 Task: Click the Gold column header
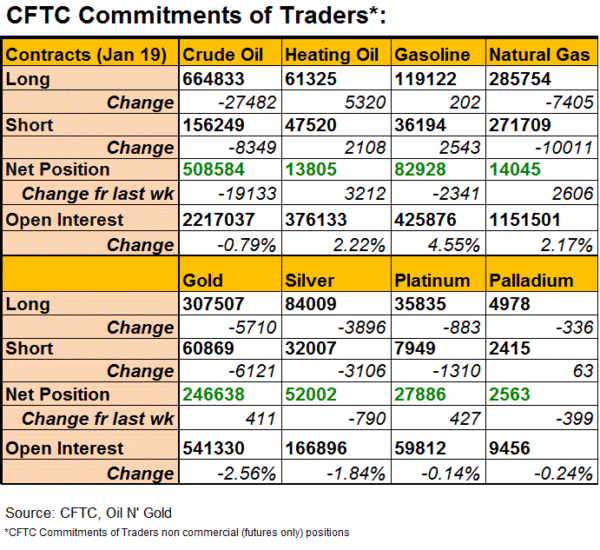pyautogui.click(x=204, y=281)
